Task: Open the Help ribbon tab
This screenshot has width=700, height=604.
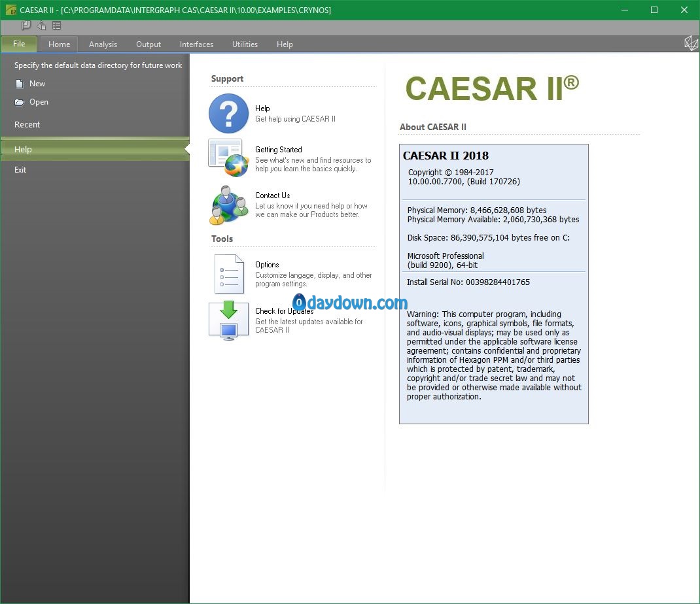Action: 285,44
